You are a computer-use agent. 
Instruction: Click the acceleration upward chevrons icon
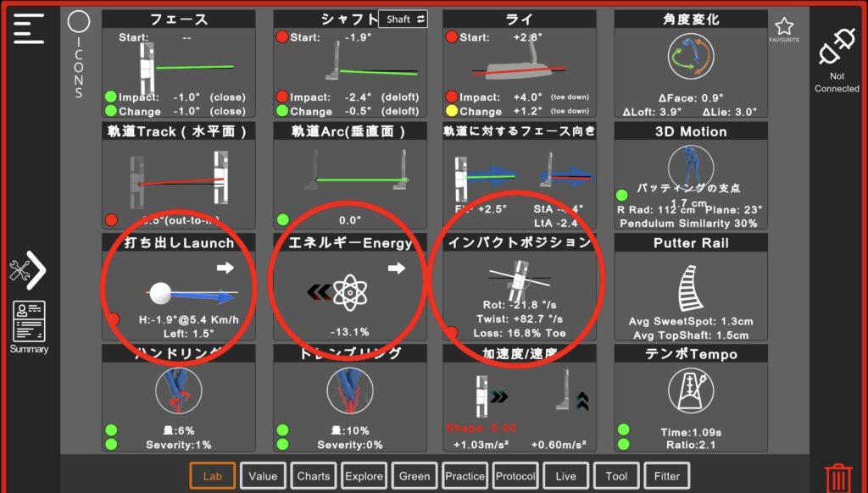[x=581, y=402]
